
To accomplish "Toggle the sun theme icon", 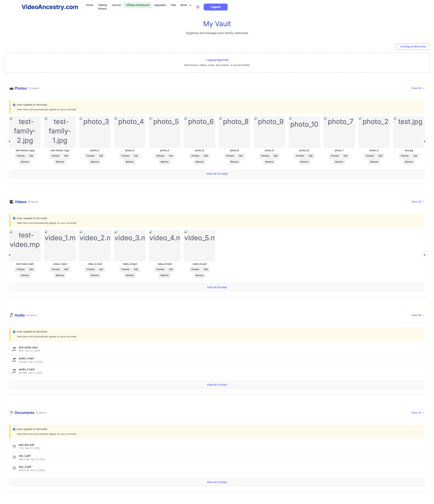I will pyautogui.click(x=198, y=7).
